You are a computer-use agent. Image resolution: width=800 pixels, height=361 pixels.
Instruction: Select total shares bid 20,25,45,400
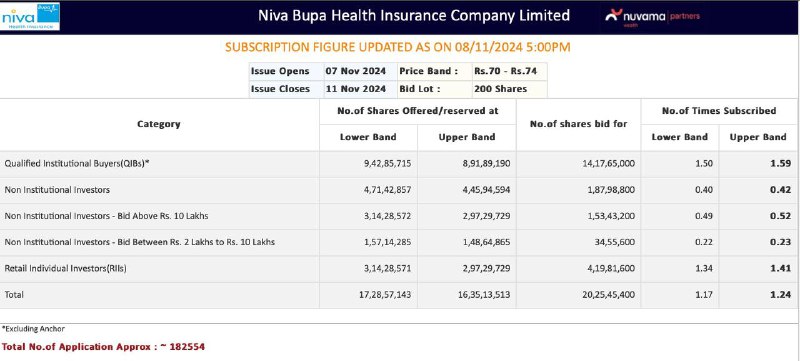coord(608,295)
